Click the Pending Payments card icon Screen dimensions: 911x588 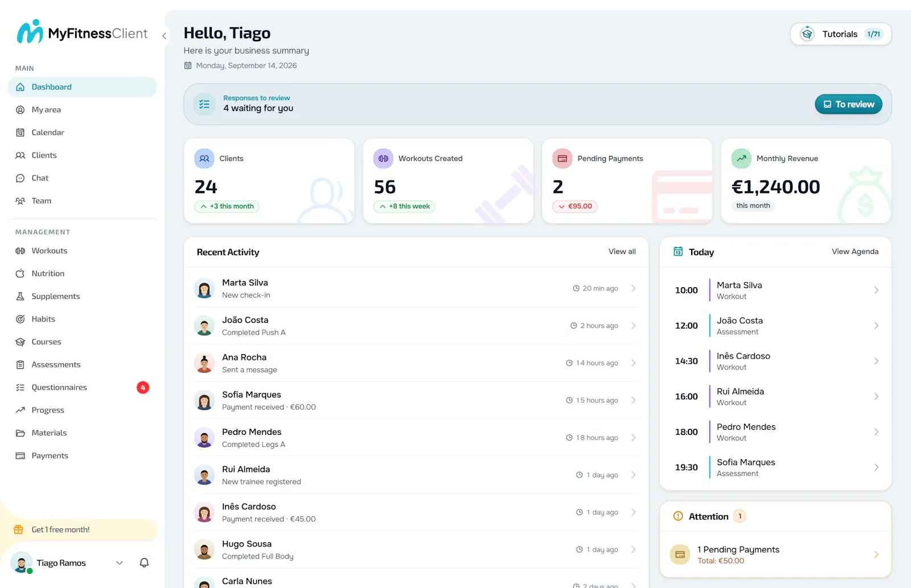point(562,159)
